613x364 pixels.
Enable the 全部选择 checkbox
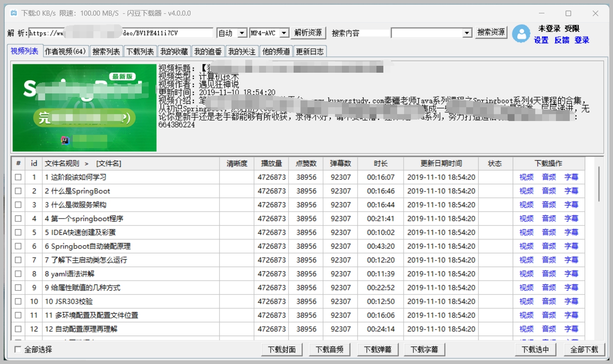(x=18, y=350)
